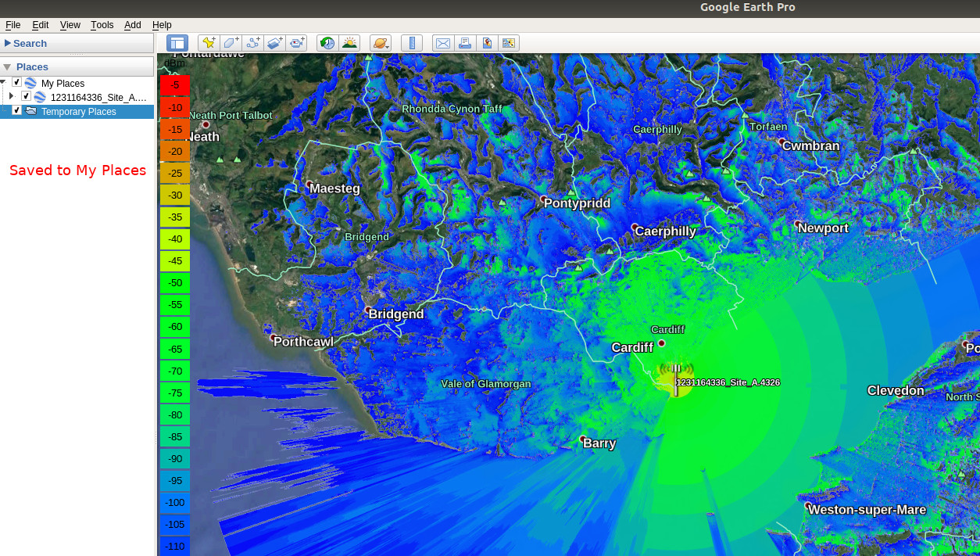This screenshot has width=980, height=556.
Task: Click the Bridgend city marker dot
Action: click(368, 310)
